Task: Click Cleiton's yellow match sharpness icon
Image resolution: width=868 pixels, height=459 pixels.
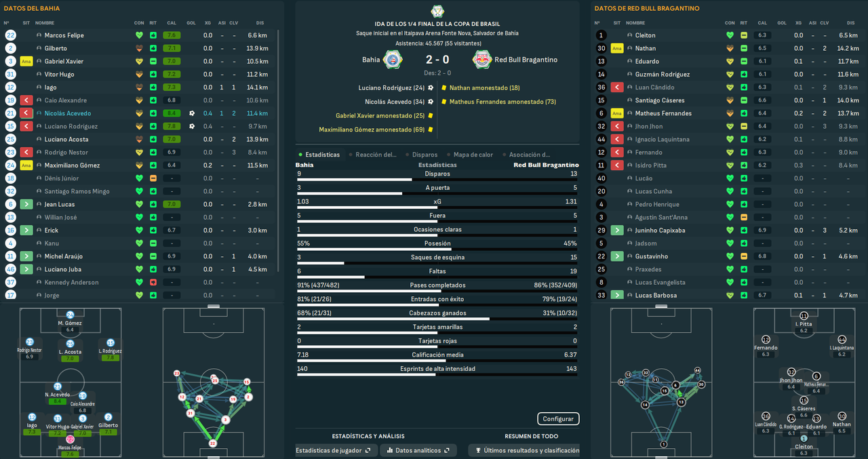Action: pos(744,35)
